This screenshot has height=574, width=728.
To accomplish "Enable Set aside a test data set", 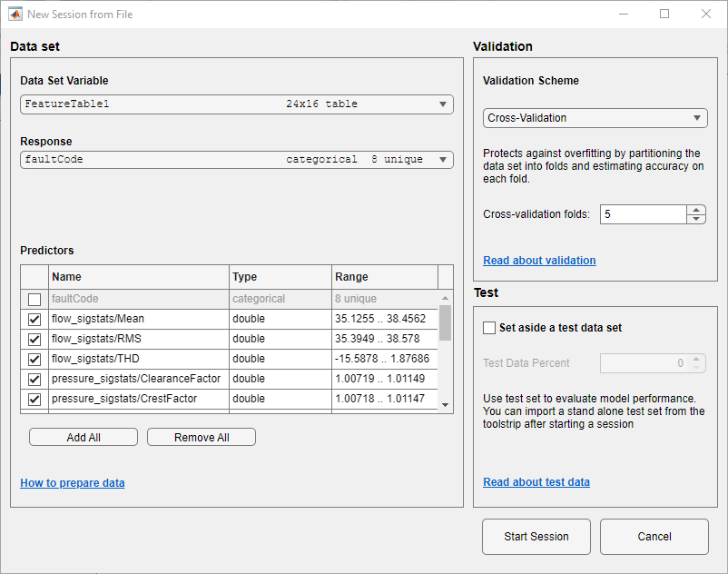I will coord(490,328).
